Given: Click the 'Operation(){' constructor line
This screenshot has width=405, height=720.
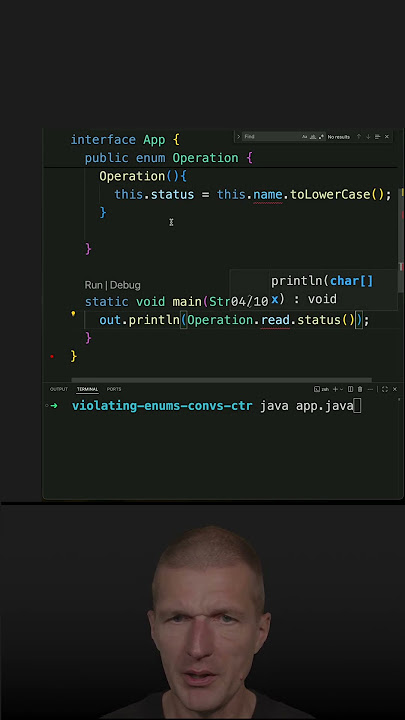Looking at the screenshot, I should [x=143, y=176].
